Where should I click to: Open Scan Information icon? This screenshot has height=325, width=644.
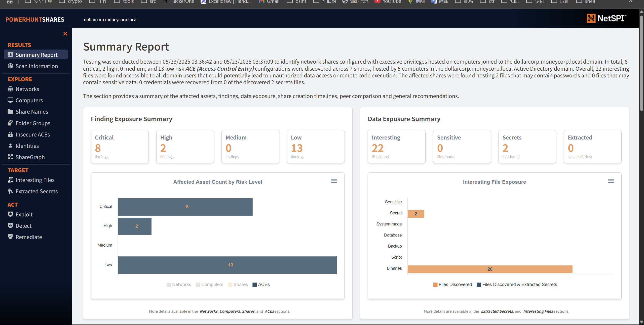pyautogui.click(x=10, y=66)
